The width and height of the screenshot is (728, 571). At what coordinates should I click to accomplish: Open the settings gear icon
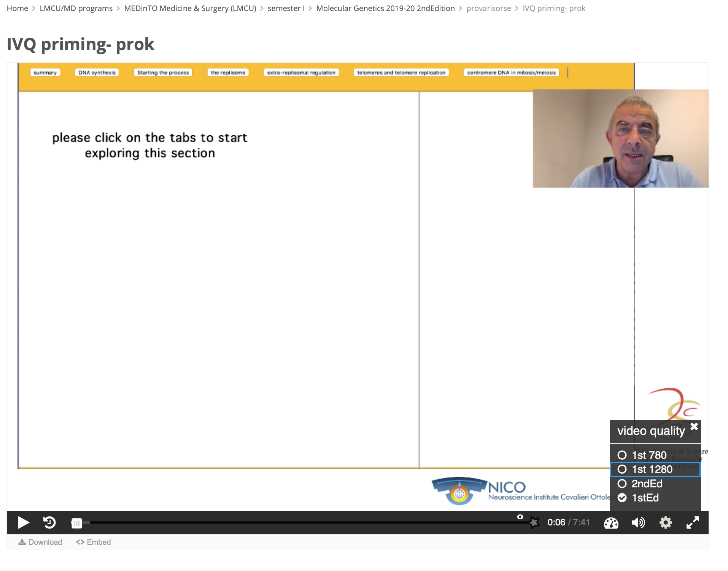[x=666, y=523]
